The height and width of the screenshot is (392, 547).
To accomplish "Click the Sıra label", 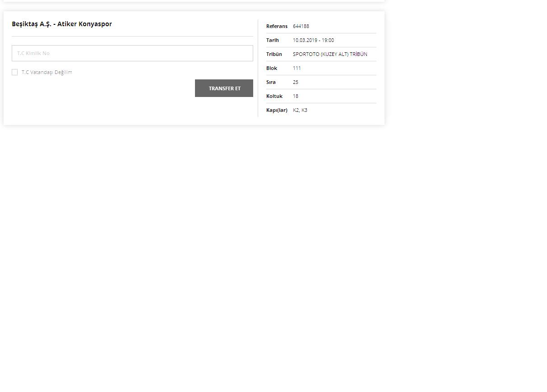I will [271, 82].
